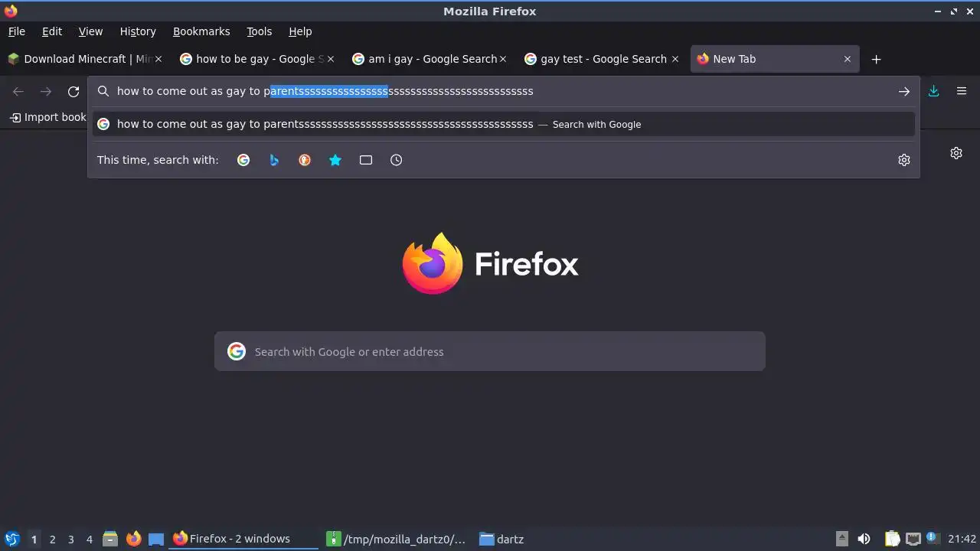Open the View menu
Image resolution: width=980 pixels, height=551 pixels.
coord(90,31)
